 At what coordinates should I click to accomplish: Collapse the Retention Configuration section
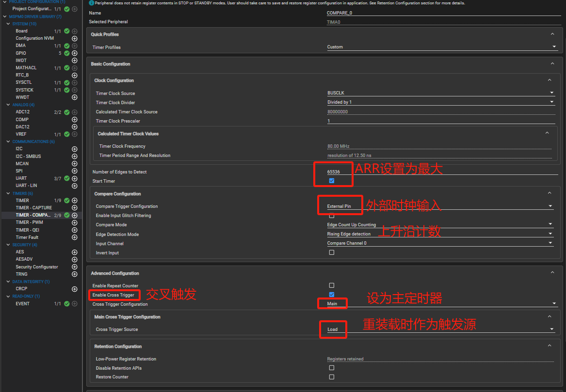click(550, 345)
